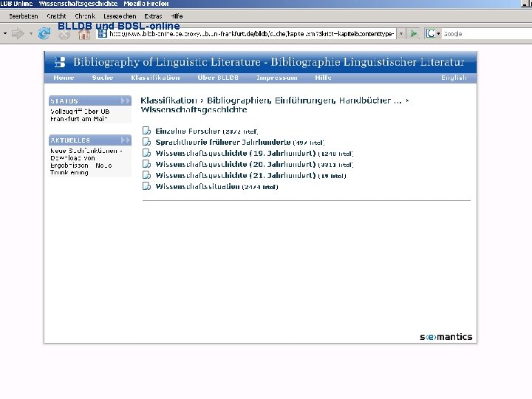
Task: Click Bibliographien, Einführungen, Handbücher breadcrumb
Action: click(304, 100)
